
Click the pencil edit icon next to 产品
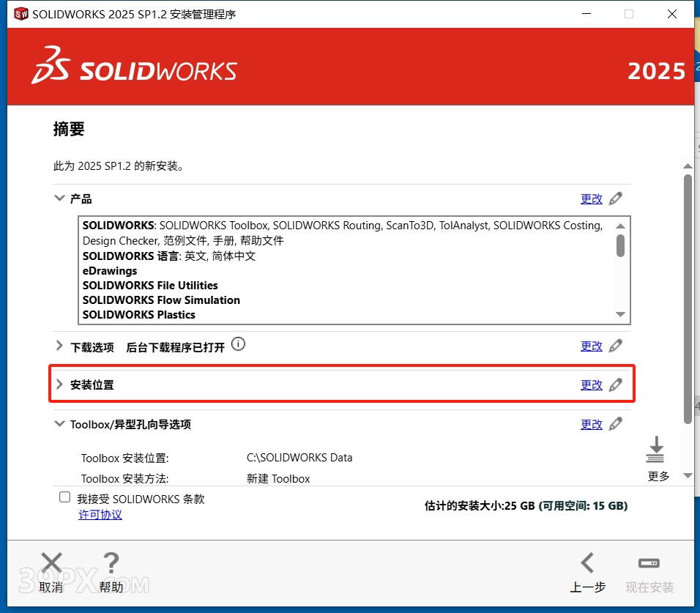615,198
